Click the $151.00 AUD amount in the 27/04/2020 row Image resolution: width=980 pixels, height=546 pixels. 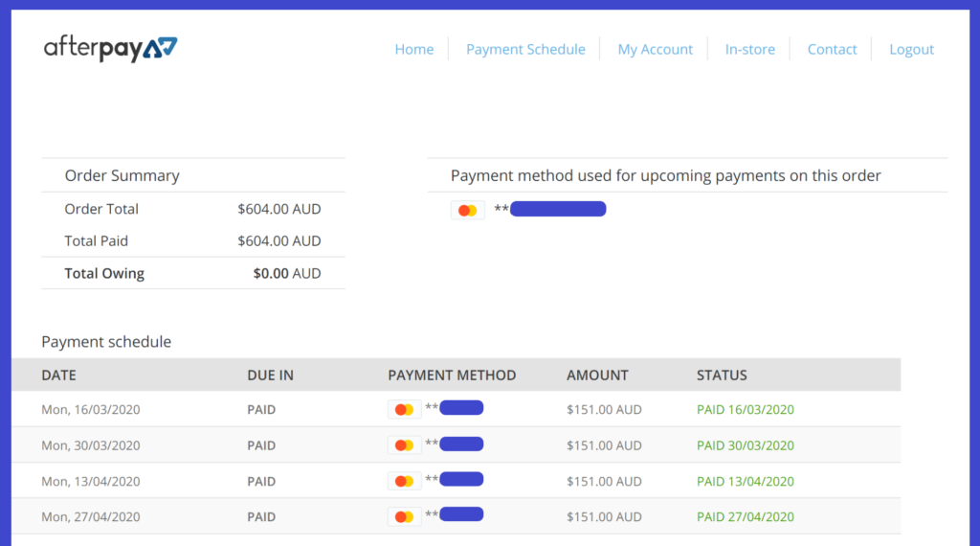pyautogui.click(x=604, y=516)
